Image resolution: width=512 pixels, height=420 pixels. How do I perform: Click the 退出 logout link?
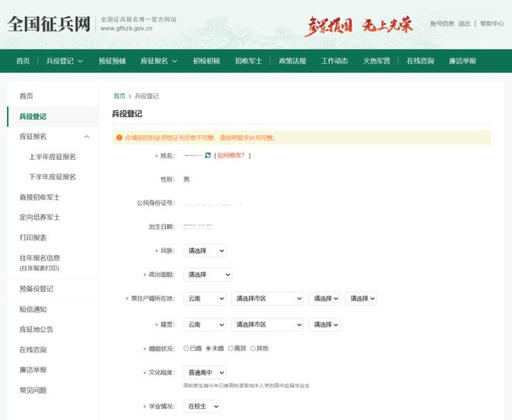[x=464, y=23]
